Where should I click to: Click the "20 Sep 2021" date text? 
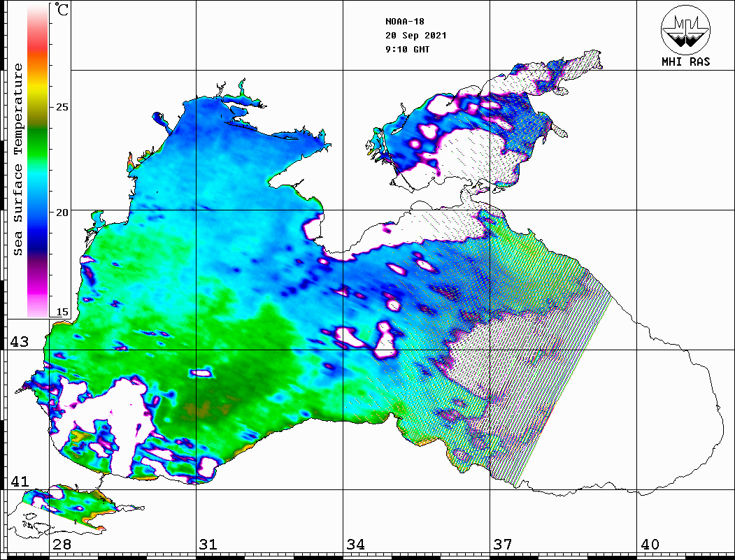pyautogui.click(x=416, y=36)
